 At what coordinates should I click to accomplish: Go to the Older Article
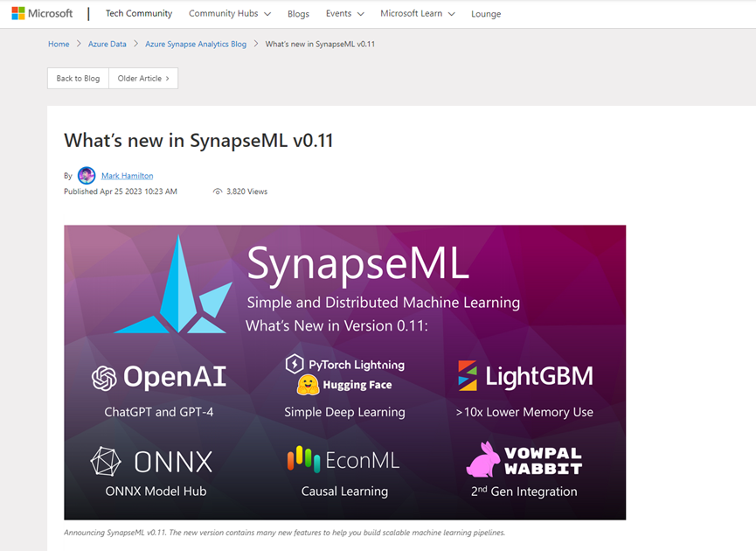click(x=143, y=78)
